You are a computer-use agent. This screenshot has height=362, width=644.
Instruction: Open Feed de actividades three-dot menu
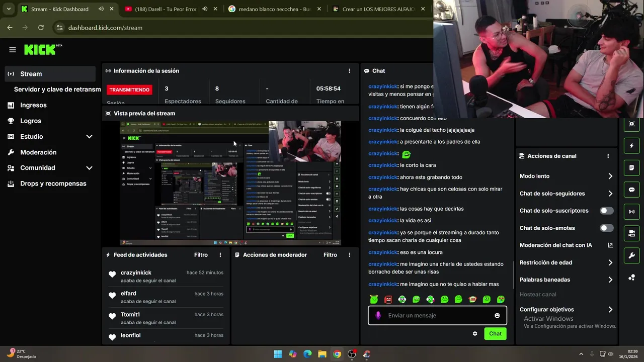(220, 255)
